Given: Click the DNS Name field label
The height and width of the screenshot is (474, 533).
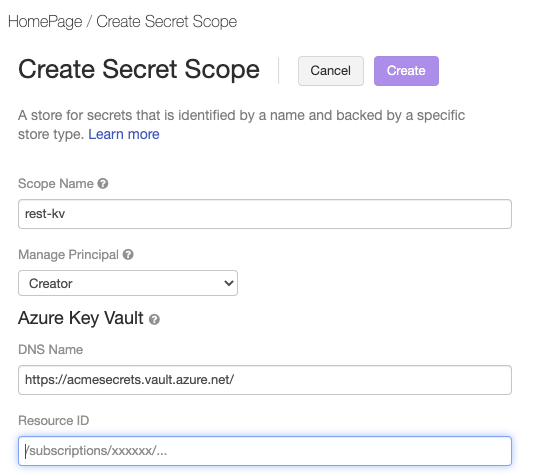Looking at the screenshot, I should (51, 350).
